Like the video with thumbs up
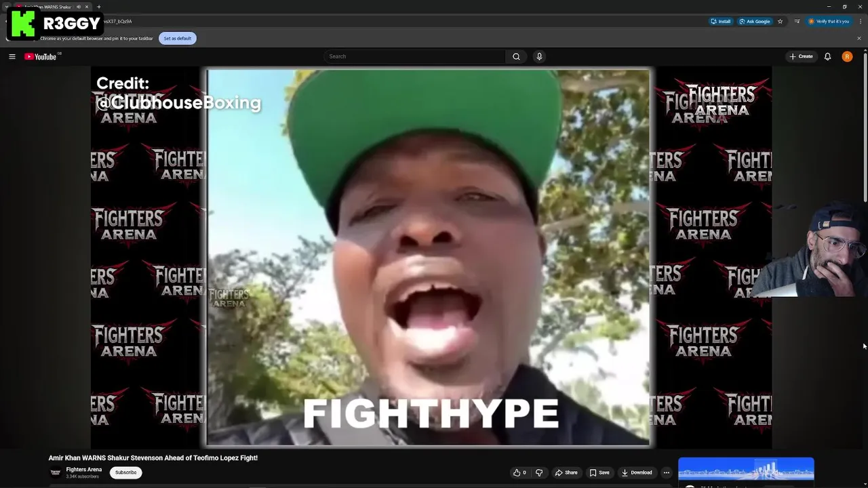The width and height of the screenshot is (868, 488). (x=519, y=472)
